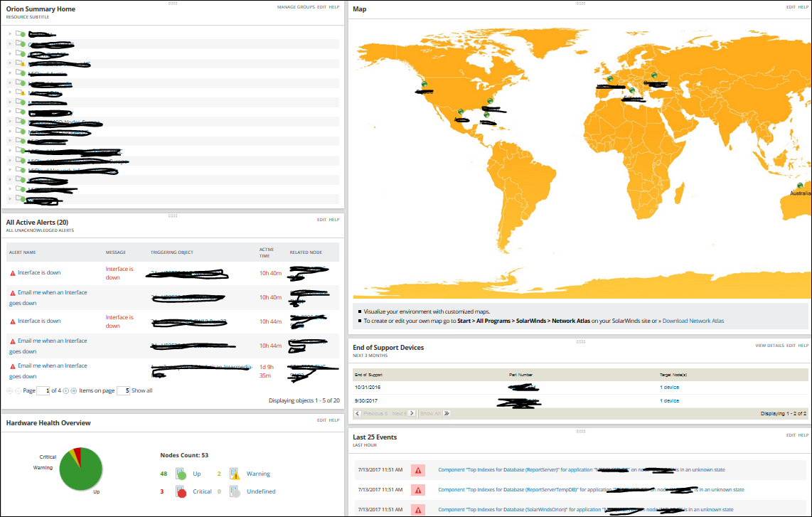
Task: Click the Alert Name column header
Action: coord(23,252)
